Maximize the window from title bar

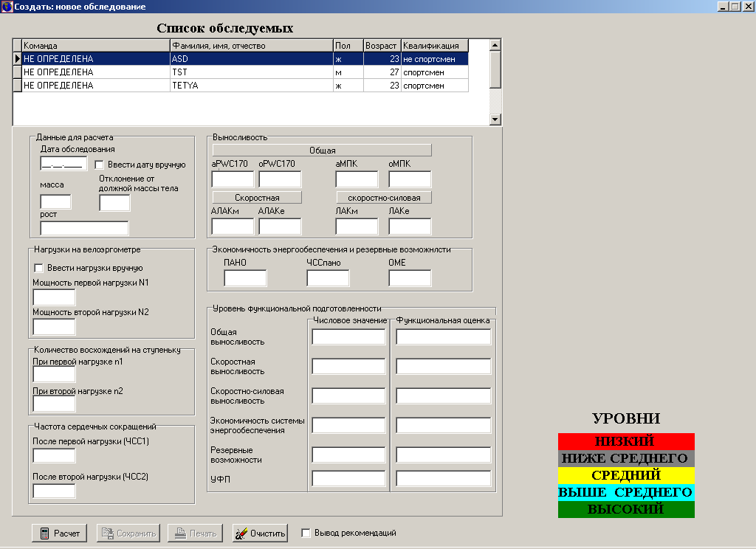[735, 6]
